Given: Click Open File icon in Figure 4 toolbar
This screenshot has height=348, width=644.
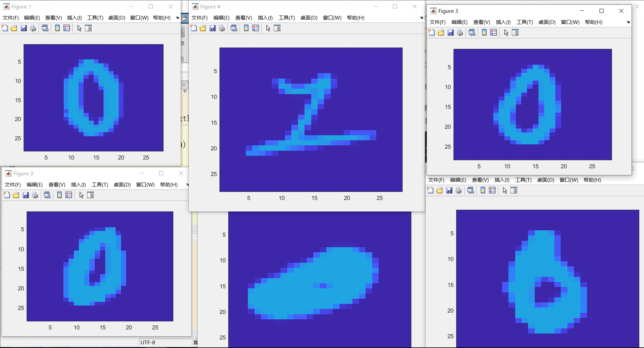Looking at the screenshot, I should 203,28.
